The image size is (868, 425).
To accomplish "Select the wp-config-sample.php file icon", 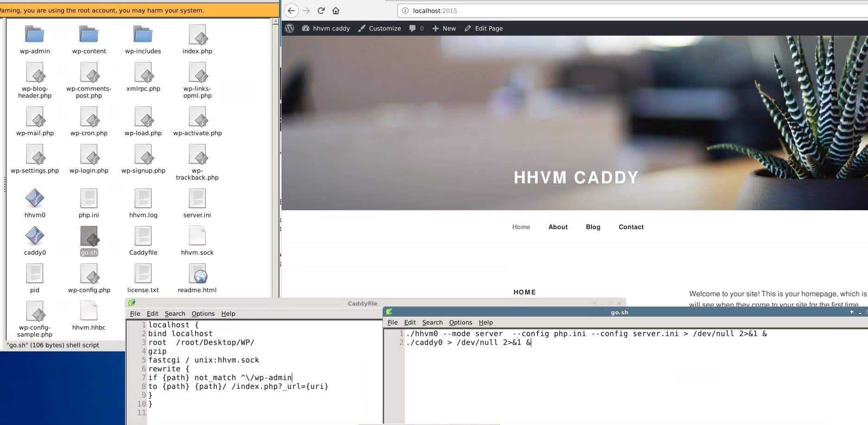I will click(35, 311).
